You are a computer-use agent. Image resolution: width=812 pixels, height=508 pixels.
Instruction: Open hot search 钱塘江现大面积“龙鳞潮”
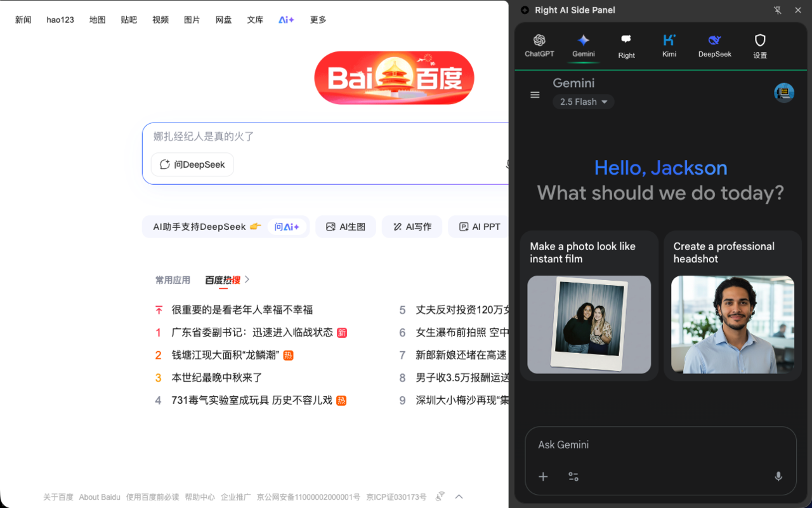[x=225, y=356]
